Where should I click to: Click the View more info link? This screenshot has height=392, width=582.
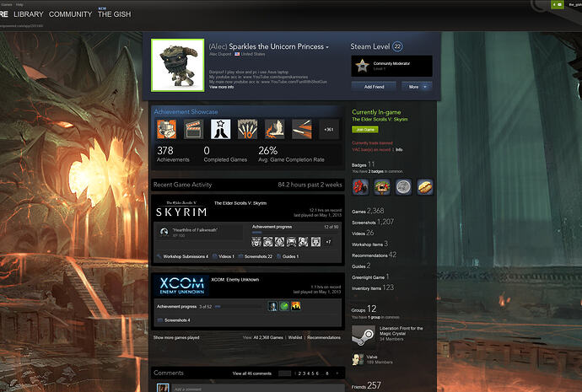point(221,87)
